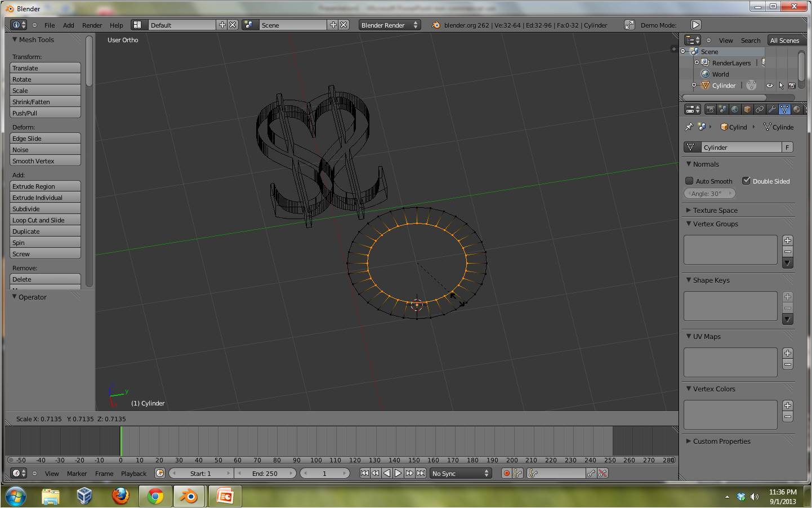Click the Loop Cut and Slide button
The image size is (812, 508).
tap(45, 220)
